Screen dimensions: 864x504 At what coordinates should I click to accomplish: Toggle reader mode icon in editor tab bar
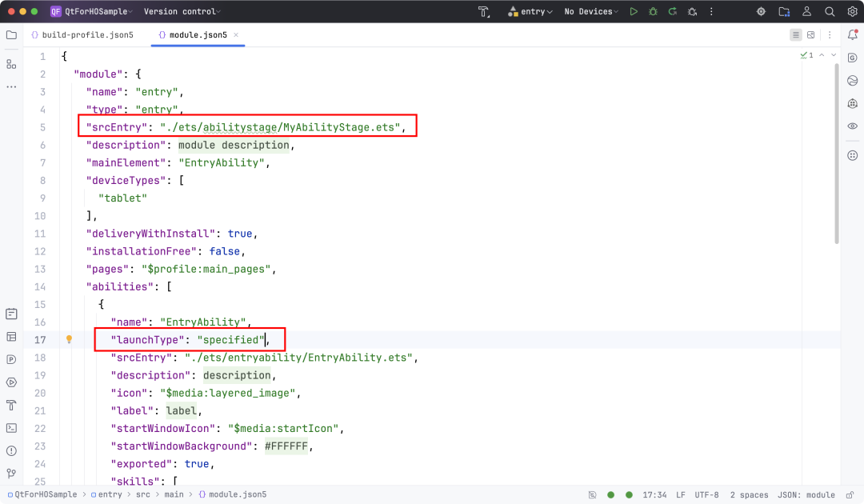point(796,34)
